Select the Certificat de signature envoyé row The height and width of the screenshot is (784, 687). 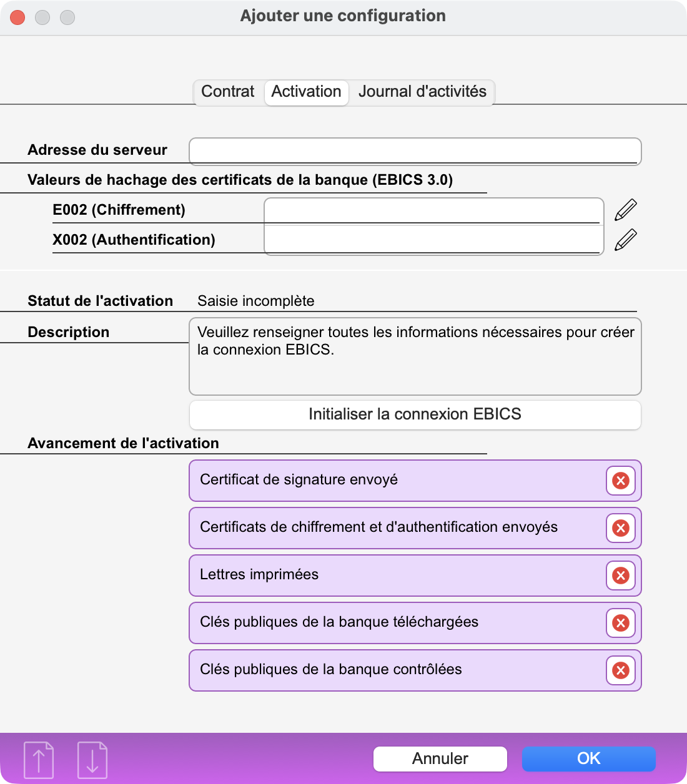tap(393, 481)
